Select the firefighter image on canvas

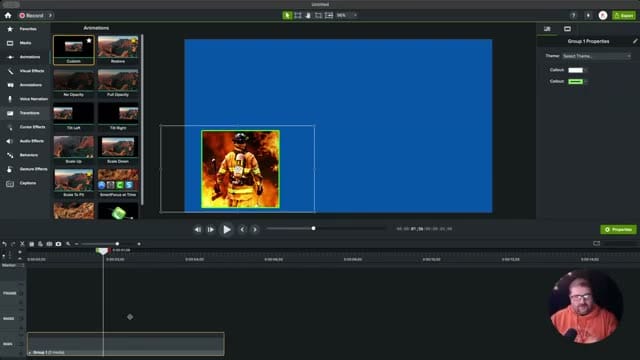pos(240,169)
